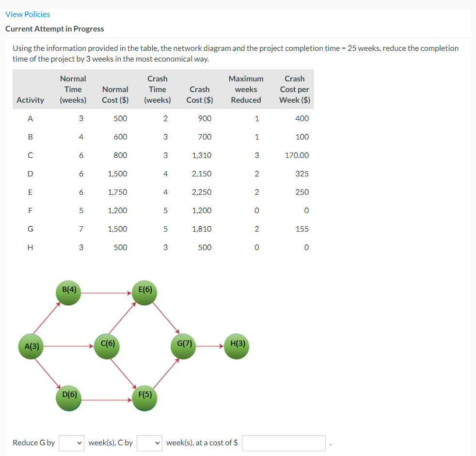
Task: Expand the first week selector dropdown arrow
Action: click(80, 442)
